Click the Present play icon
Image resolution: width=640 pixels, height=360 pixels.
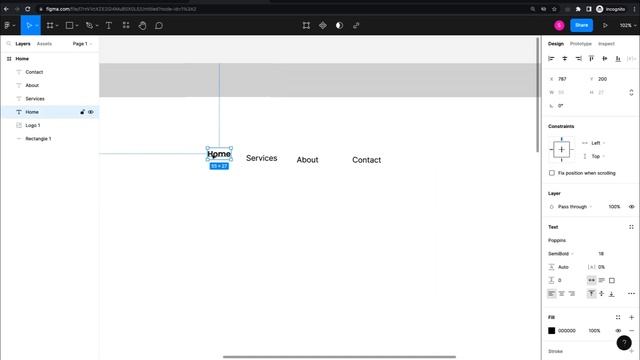(x=605, y=25)
